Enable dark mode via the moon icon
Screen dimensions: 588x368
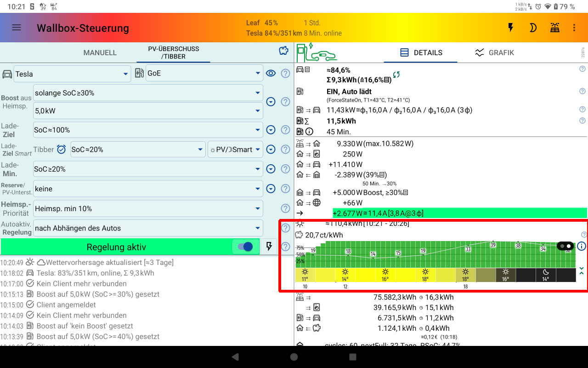click(533, 27)
